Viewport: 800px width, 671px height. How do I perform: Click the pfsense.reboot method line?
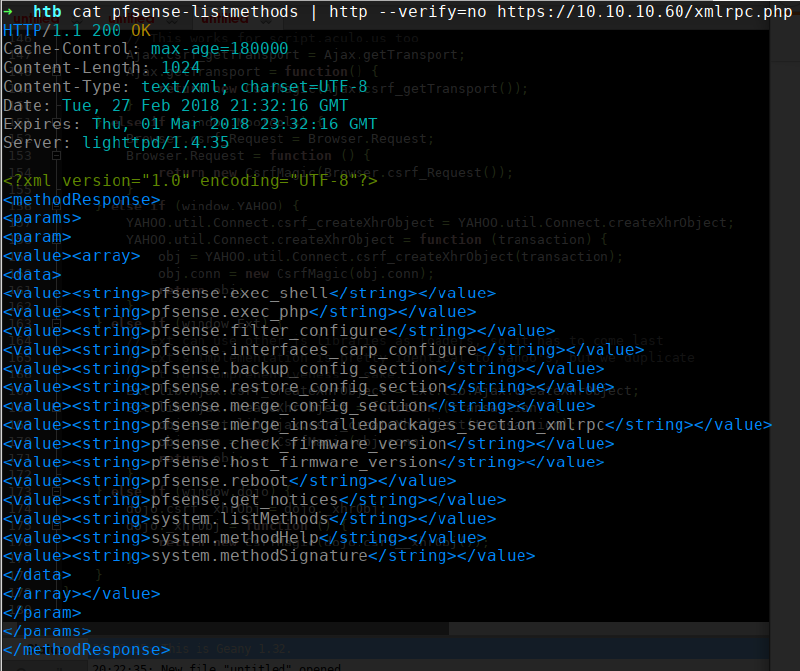point(230,481)
